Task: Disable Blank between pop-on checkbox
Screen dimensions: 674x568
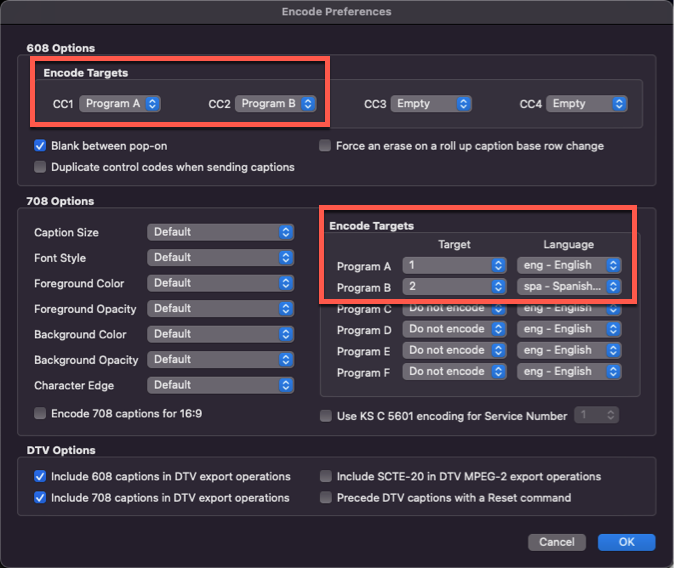Action: click(x=41, y=146)
